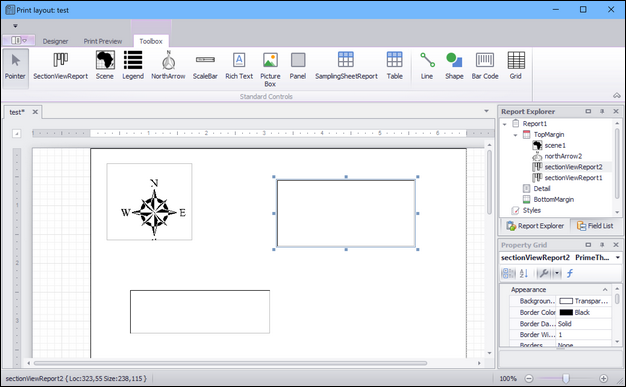Choose the Rich Text control
The width and height of the screenshot is (626, 387).
pyautogui.click(x=239, y=66)
